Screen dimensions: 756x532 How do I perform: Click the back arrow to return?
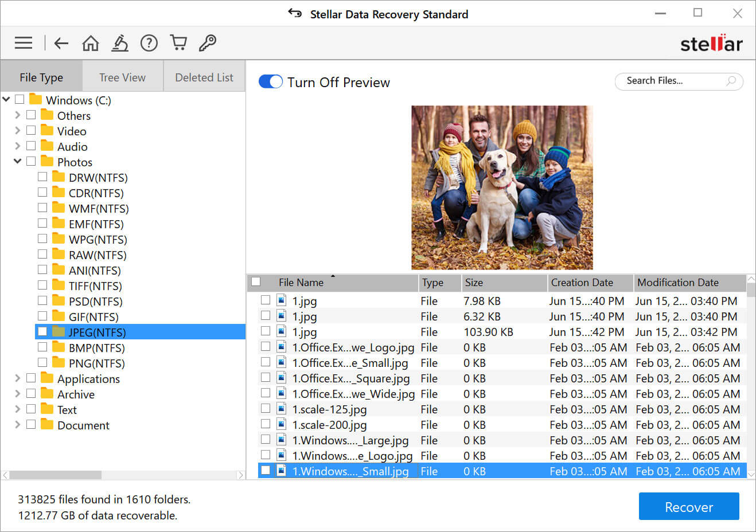click(x=61, y=42)
